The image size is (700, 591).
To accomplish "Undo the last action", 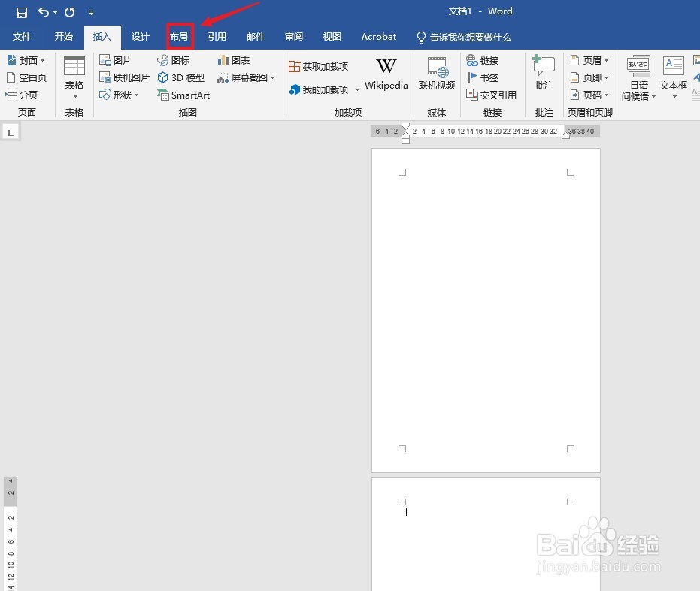I will (42, 12).
